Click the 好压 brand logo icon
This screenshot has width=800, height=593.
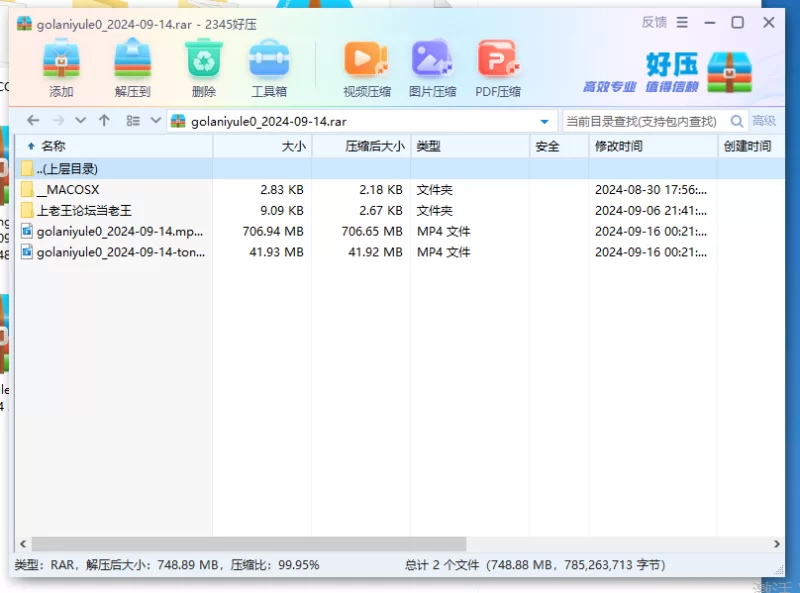click(x=730, y=72)
